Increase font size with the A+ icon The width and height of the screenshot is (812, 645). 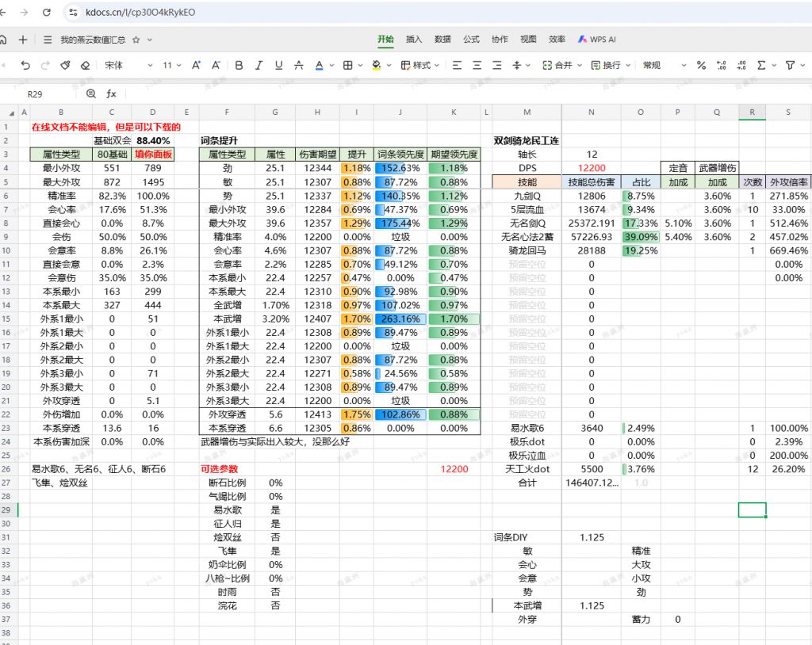pos(195,66)
